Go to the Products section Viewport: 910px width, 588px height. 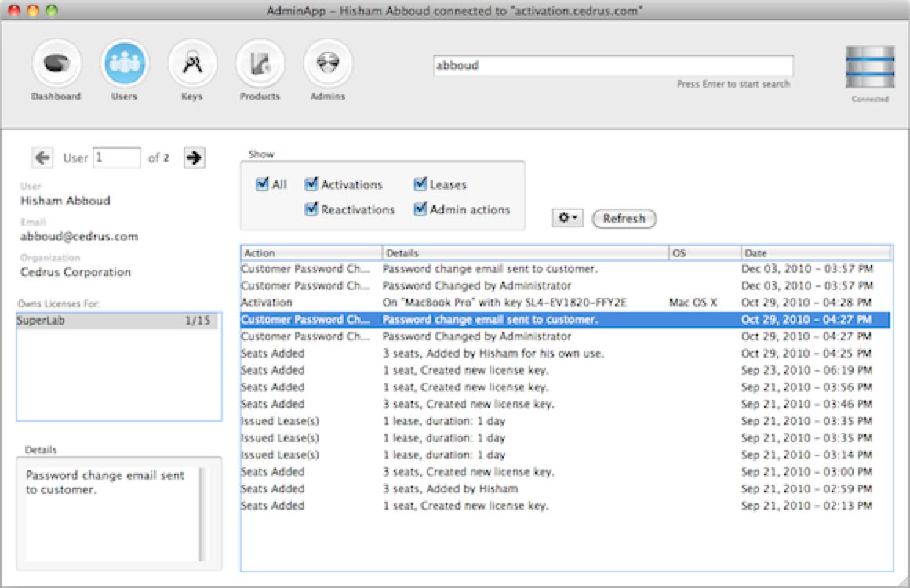[260, 65]
